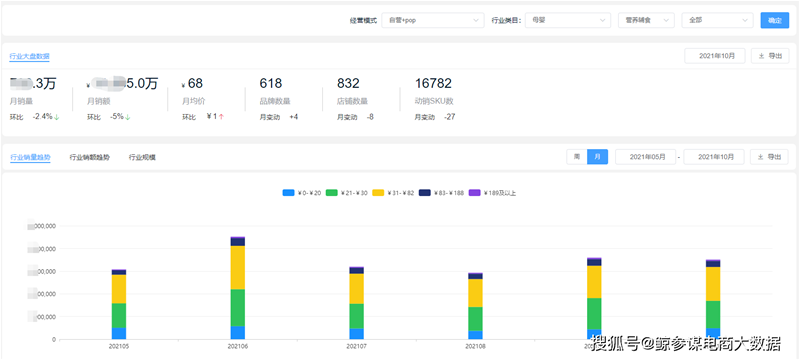This screenshot has width=800, height=360.
Task: Click the 202108 x-axis label
Action: pos(476,346)
